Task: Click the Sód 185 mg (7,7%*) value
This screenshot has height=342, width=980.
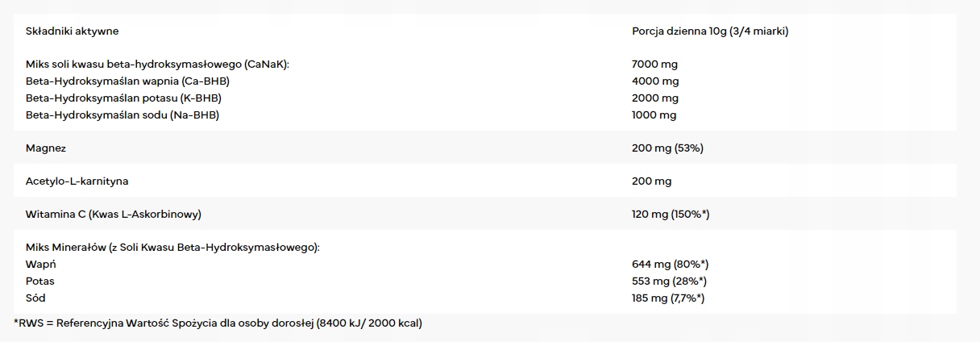Action: [x=669, y=298]
